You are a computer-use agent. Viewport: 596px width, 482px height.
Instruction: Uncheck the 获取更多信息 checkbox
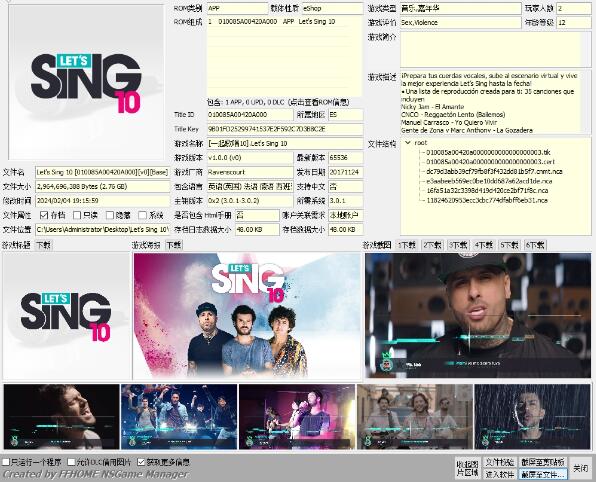141,462
